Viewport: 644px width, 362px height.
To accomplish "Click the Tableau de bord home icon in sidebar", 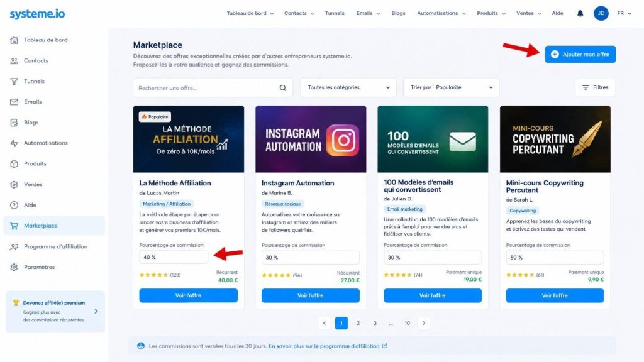I will [x=14, y=40].
